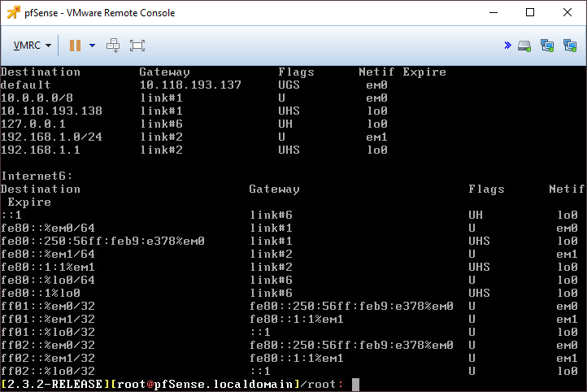The width and height of the screenshot is (587, 392).
Task: Click the IPv4 Gateway column header
Action: (165, 72)
